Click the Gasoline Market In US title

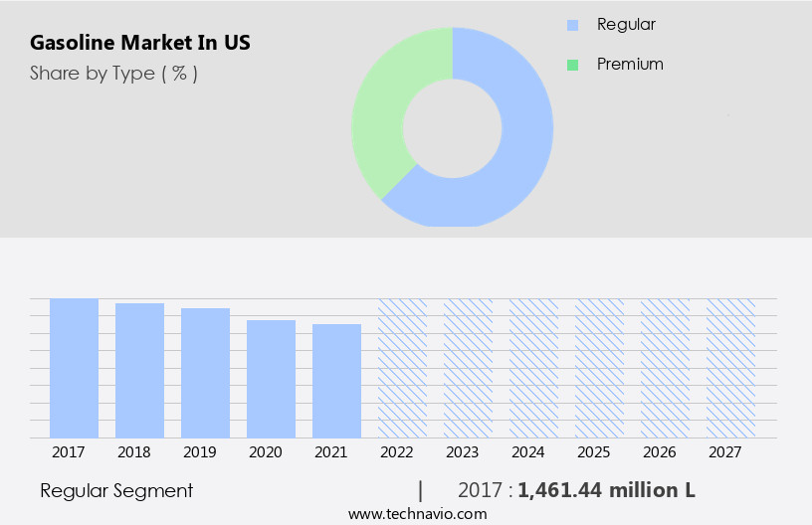click(x=140, y=43)
